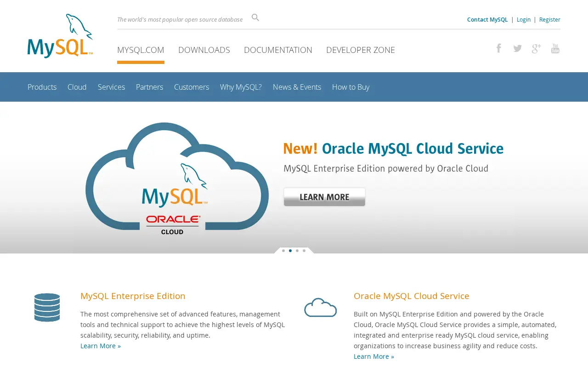Viewport: 588px width, 368px height.
Task: Open the Cloud menu item
Action: tap(77, 87)
